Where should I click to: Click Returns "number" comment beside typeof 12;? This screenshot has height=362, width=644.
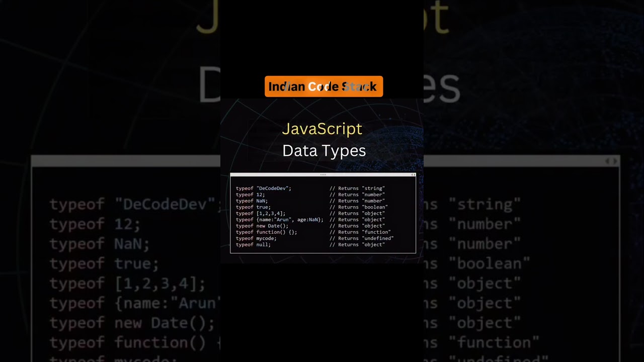coord(357,195)
